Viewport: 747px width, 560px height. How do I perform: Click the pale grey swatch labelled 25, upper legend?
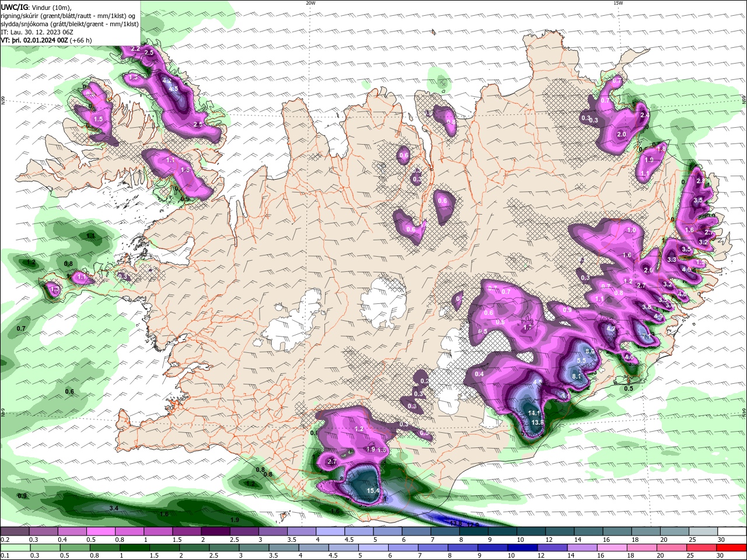point(703,531)
